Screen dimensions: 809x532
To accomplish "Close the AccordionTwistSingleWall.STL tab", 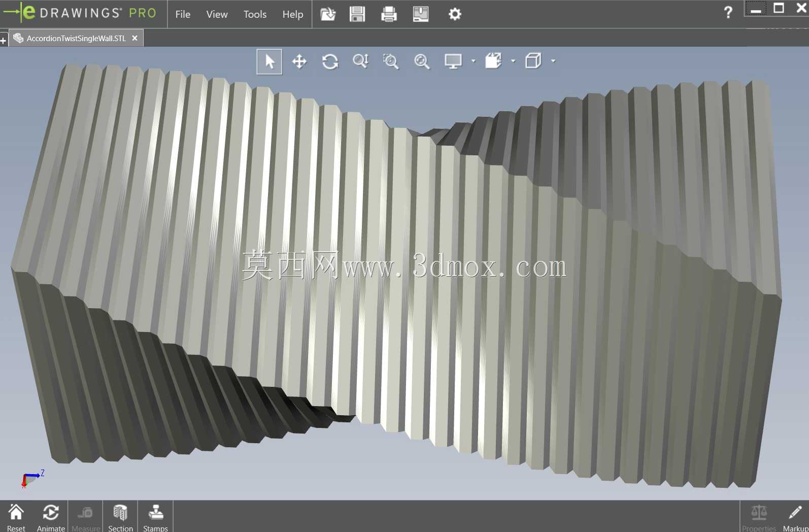I will [134, 38].
